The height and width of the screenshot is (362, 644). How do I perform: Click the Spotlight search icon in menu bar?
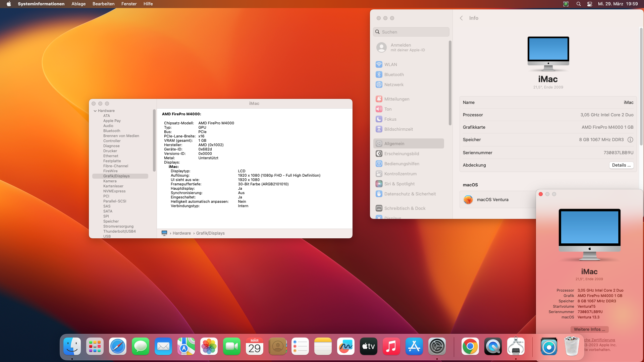(578, 4)
